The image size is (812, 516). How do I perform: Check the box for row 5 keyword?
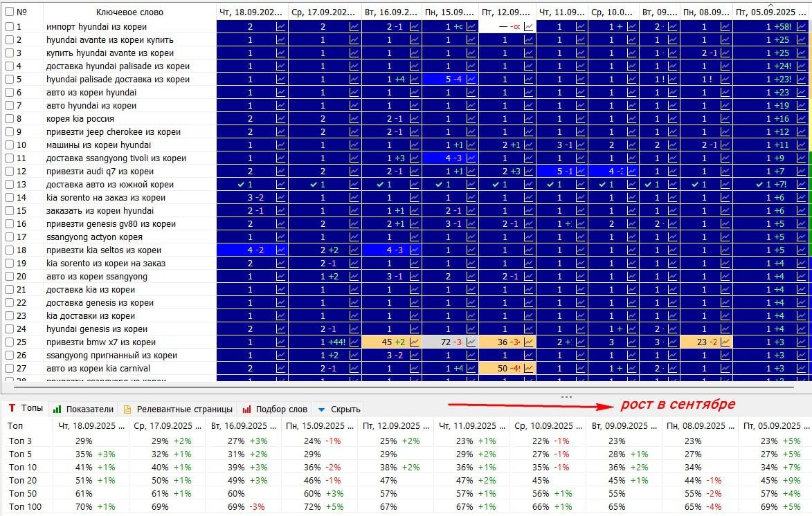(x=9, y=79)
